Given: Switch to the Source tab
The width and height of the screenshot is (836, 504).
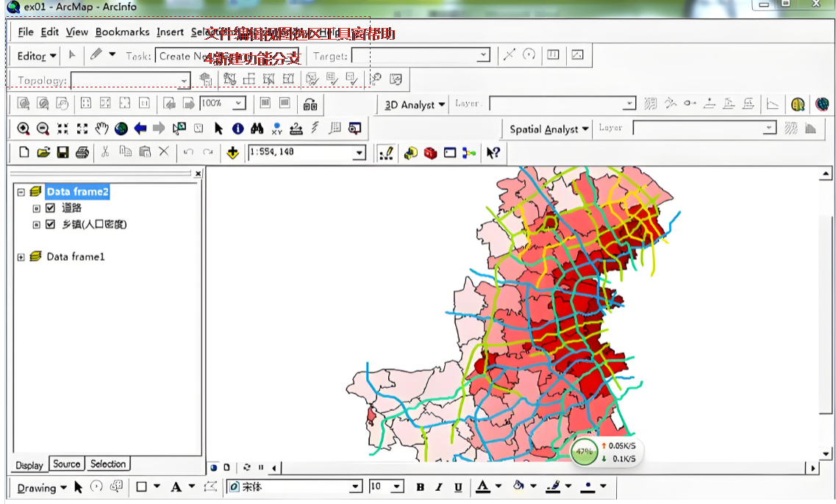Looking at the screenshot, I should point(67,464).
